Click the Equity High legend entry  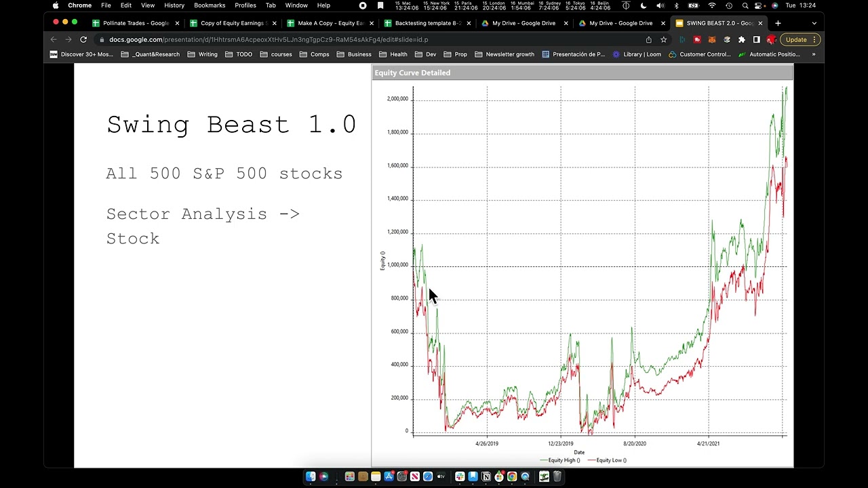coord(559,460)
